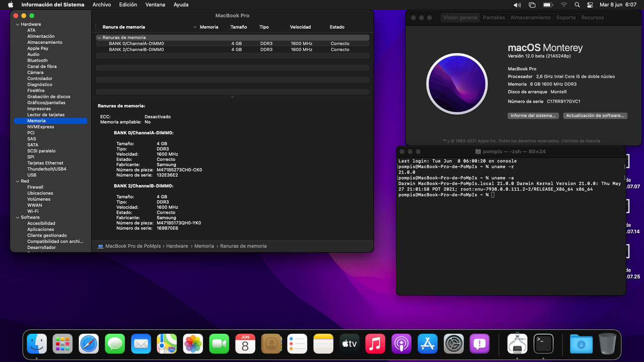Select the BANK 0/ChannelA-DIMM0 table row
The width and height of the screenshot is (644, 362).
232,44
